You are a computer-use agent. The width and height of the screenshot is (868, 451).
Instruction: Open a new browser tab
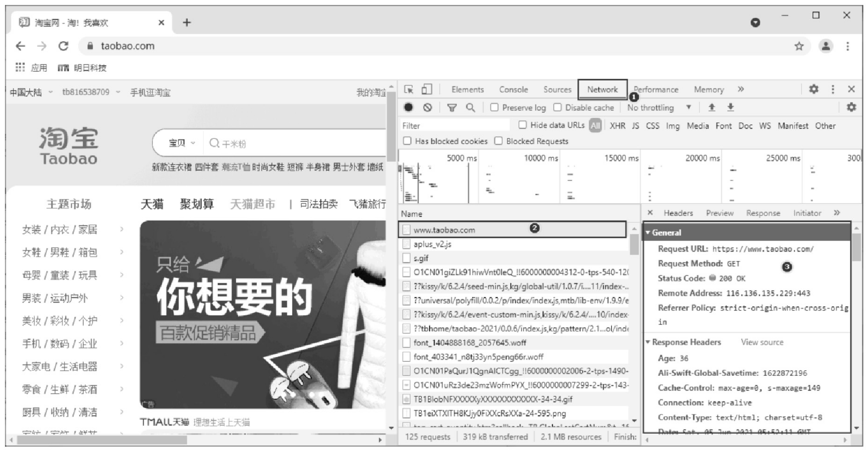click(x=187, y=22)
